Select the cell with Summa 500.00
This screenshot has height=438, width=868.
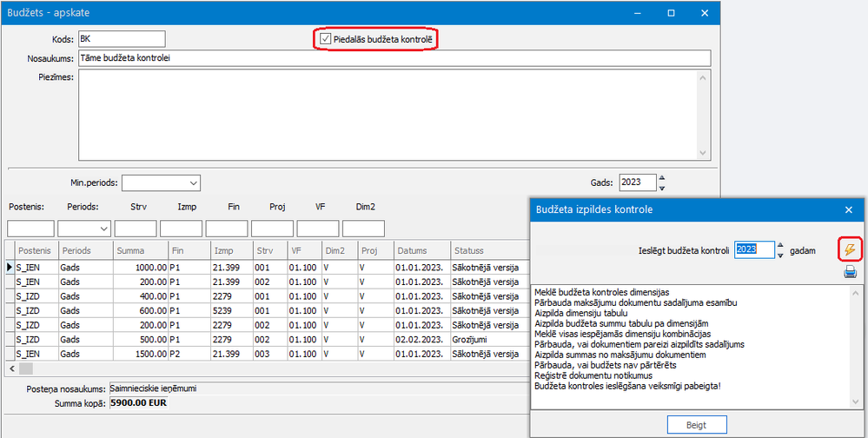point(141,339)
